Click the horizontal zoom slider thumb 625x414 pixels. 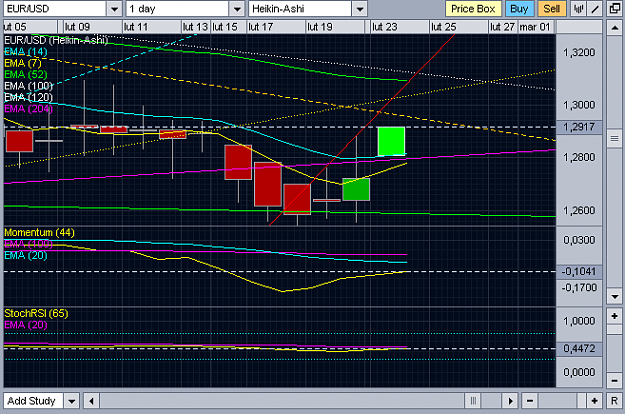581,400
